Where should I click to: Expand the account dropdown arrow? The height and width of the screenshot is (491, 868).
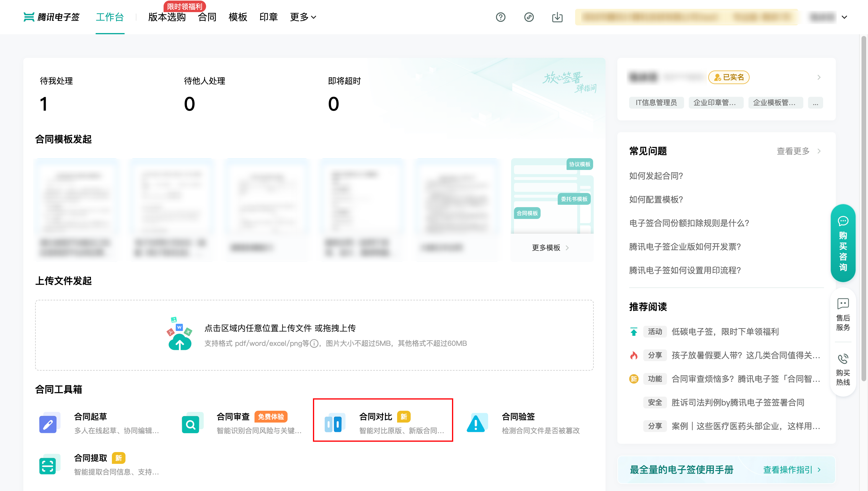844,17
